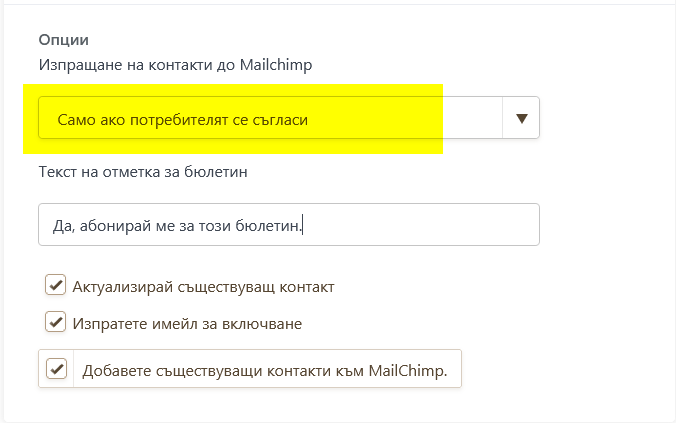Viewport: 676px width, 423px height.
Task: Toggle the "Изпратете имейл за включване" checkbox
Action: (x=55, y=322)
